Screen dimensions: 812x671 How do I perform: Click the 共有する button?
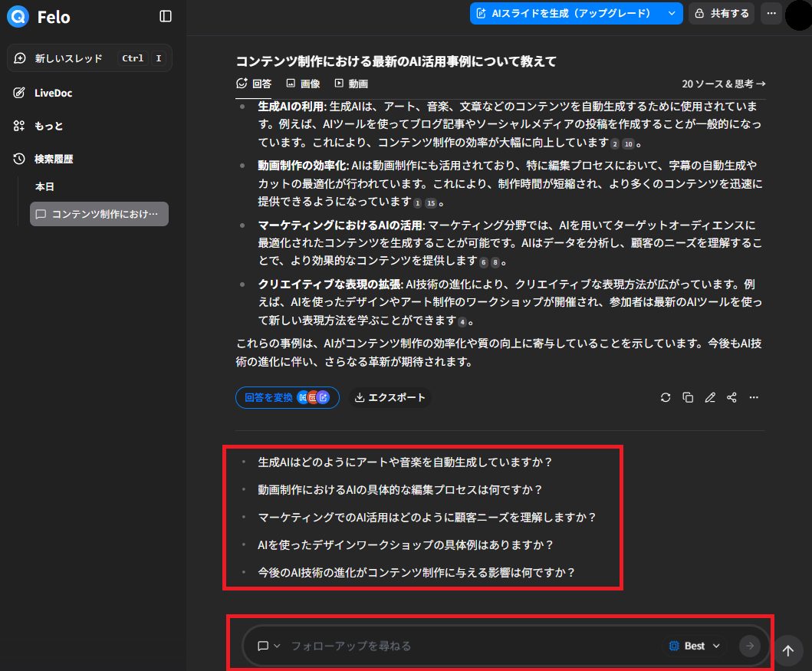coord(722,13)
